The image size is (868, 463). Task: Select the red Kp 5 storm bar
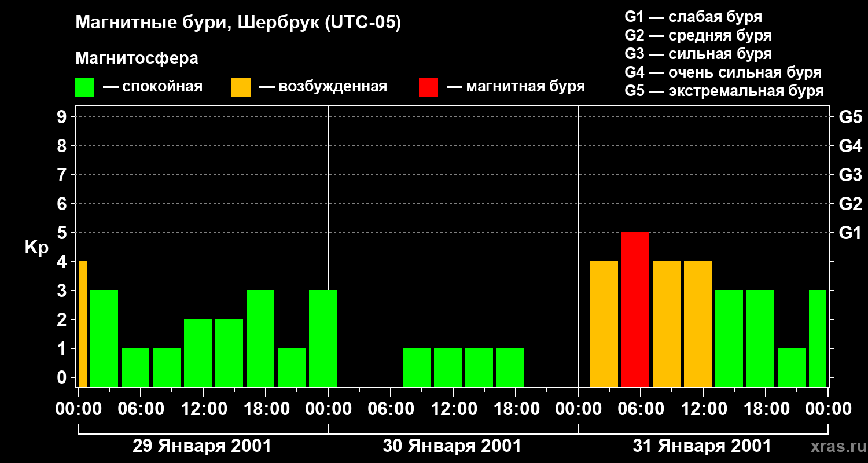[635, 310]
